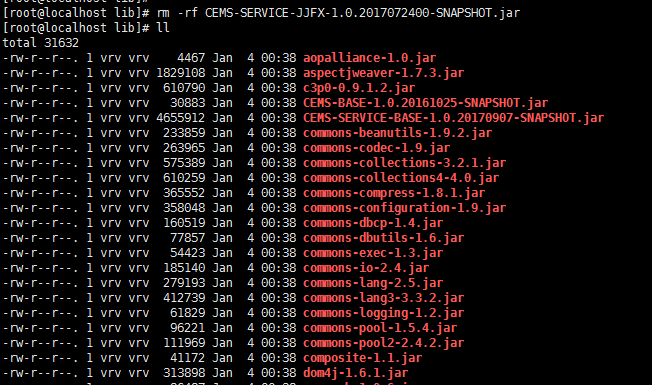Click commons-lang3-3.3.2.jar file name

[x=383, y=298]
